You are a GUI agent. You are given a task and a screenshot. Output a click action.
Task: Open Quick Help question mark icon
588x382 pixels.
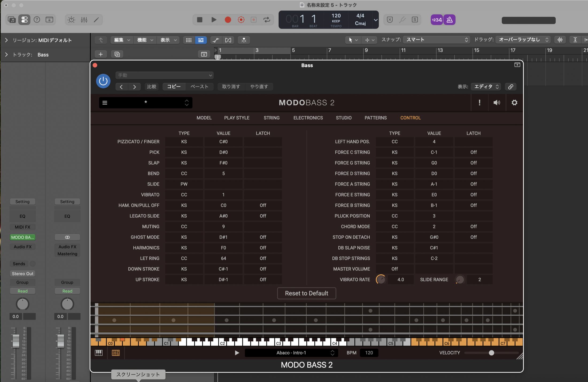37,20
